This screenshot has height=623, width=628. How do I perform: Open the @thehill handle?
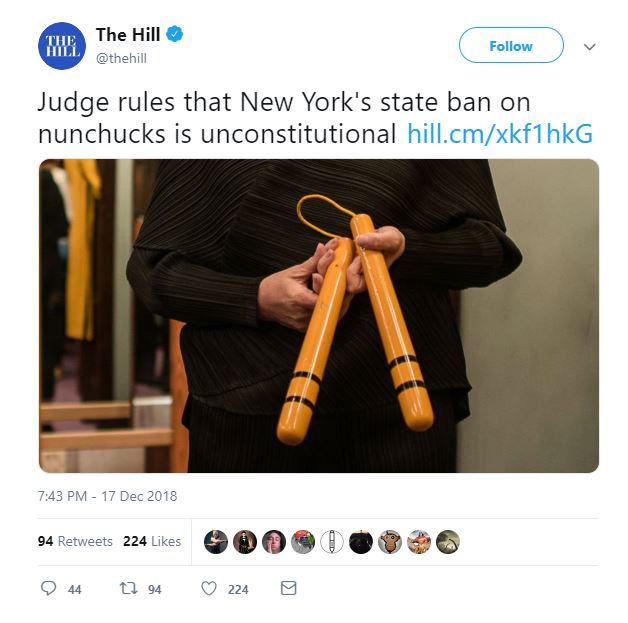click(x=121, y=58)
